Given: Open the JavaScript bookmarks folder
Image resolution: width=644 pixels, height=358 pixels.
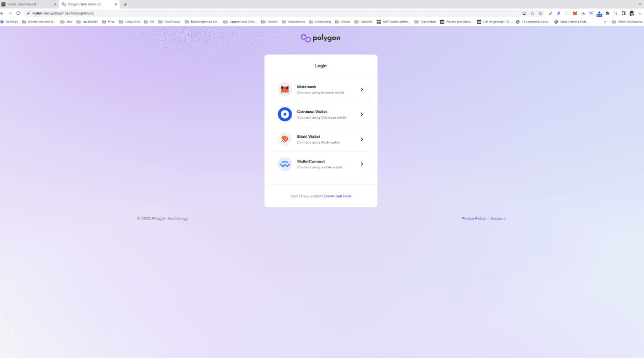Looking at the screenshot, I should (x=87, y=22).
